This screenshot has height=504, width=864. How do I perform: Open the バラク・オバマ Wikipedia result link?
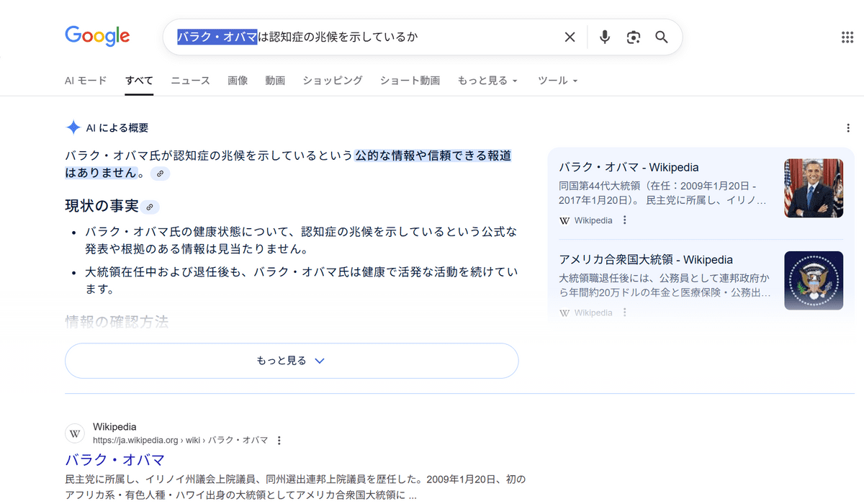click(x=115, y=460)
